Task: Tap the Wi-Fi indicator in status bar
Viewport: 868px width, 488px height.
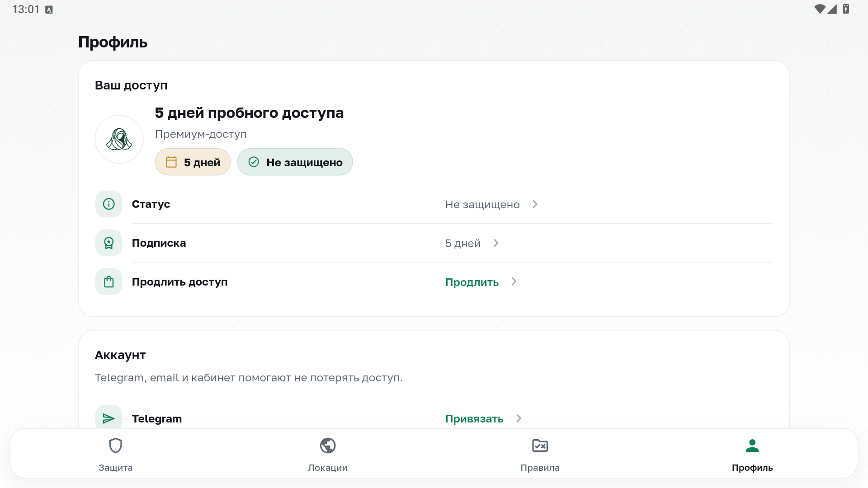Action: 820,9
